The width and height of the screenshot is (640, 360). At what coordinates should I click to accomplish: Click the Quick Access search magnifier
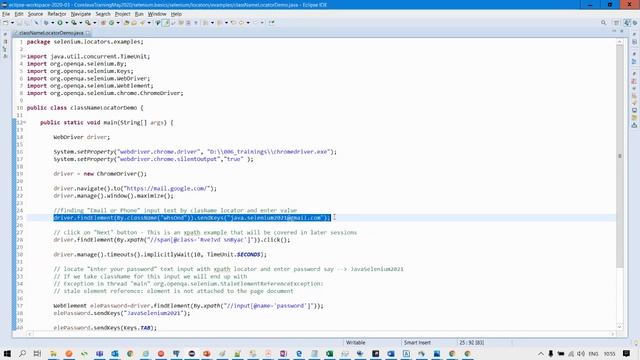(x=604, y=23)
